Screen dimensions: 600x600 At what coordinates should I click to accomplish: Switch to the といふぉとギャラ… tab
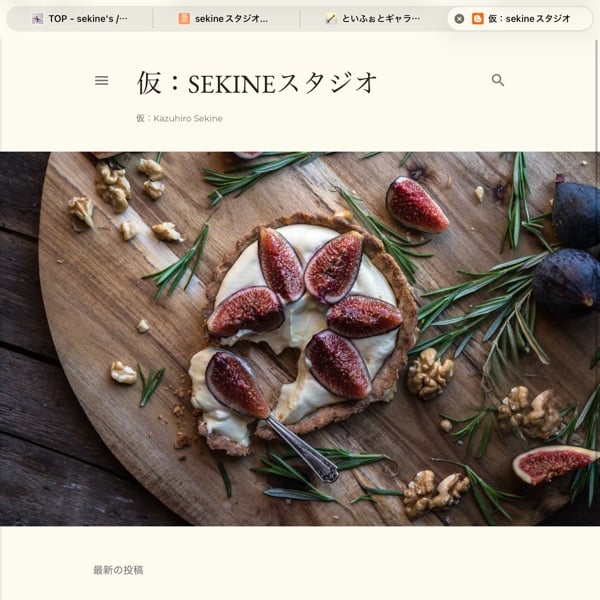pyautogui.click(x=373, y=18)
